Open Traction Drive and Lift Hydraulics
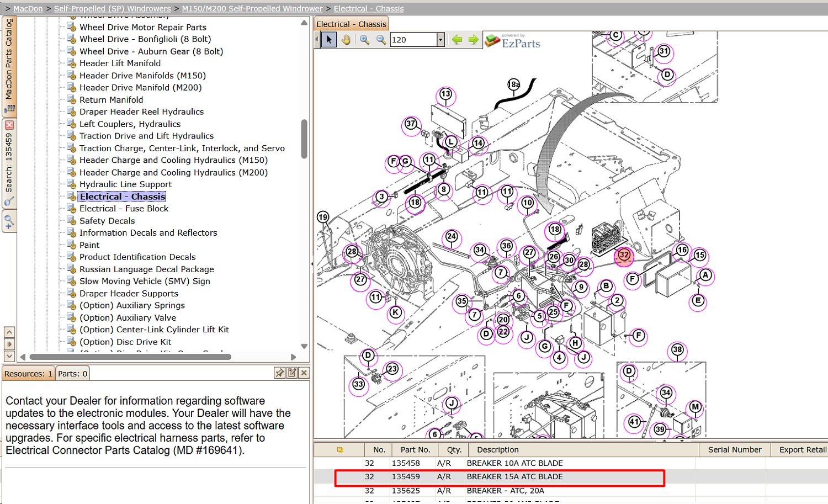This screenshot has height=504, width=828. pos(146,136)
